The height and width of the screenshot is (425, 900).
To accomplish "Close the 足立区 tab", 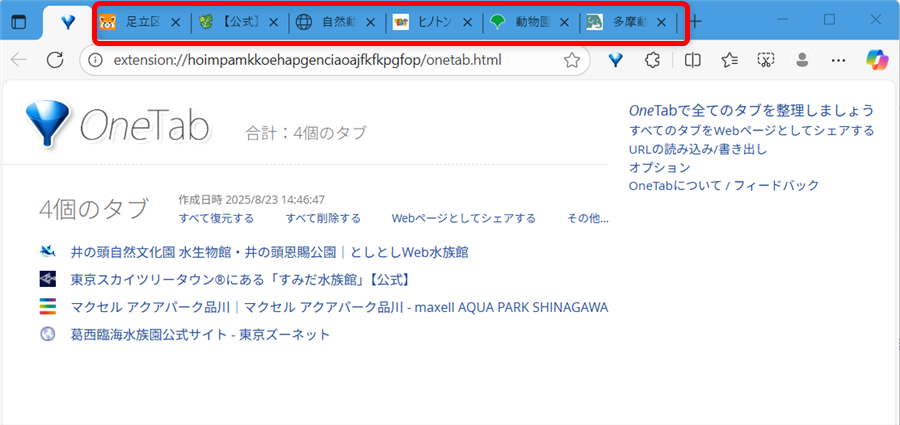I will click(176, 22).
